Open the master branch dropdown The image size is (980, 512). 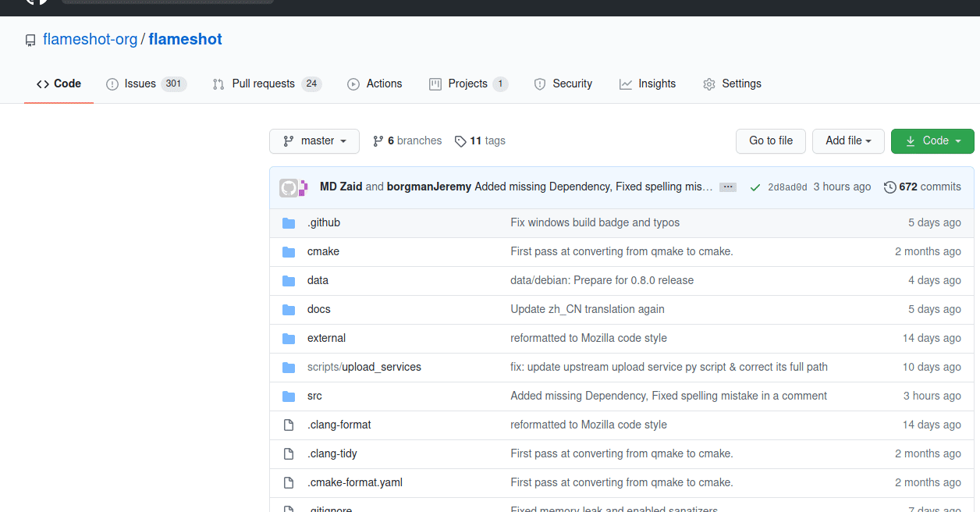point(314,141)
